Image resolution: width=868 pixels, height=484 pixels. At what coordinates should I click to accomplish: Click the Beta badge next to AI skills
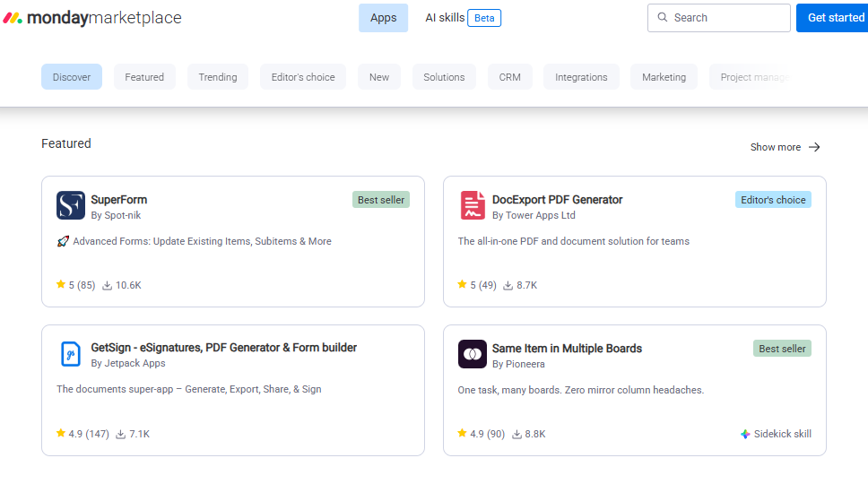[x=484, y=18]
